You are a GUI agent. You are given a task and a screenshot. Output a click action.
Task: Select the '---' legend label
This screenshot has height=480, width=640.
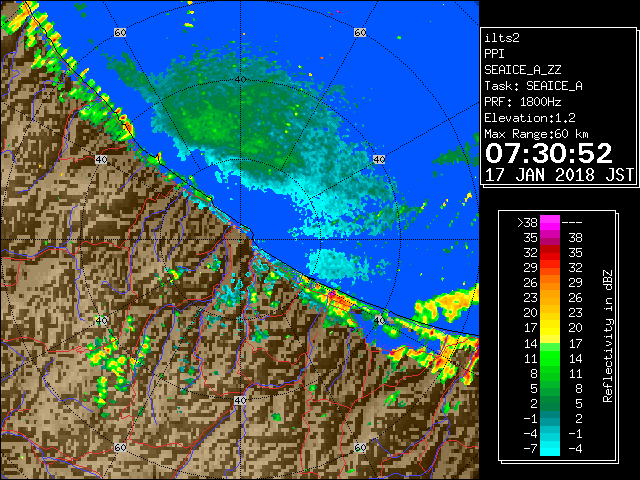tap(572, 223)
